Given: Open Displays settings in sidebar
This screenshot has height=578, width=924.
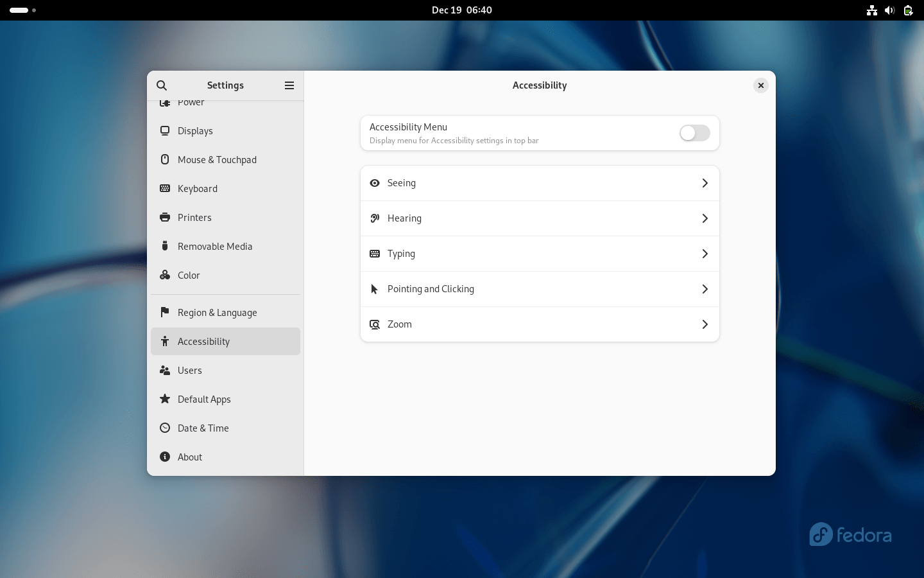Looking at the screenshot, I should click(x=195, y=130).
